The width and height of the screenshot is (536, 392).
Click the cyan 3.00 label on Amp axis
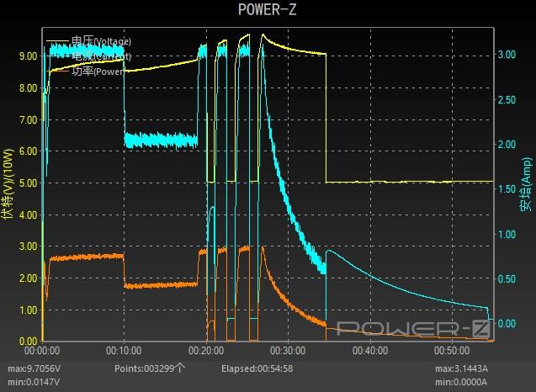[x=507, y=55]
